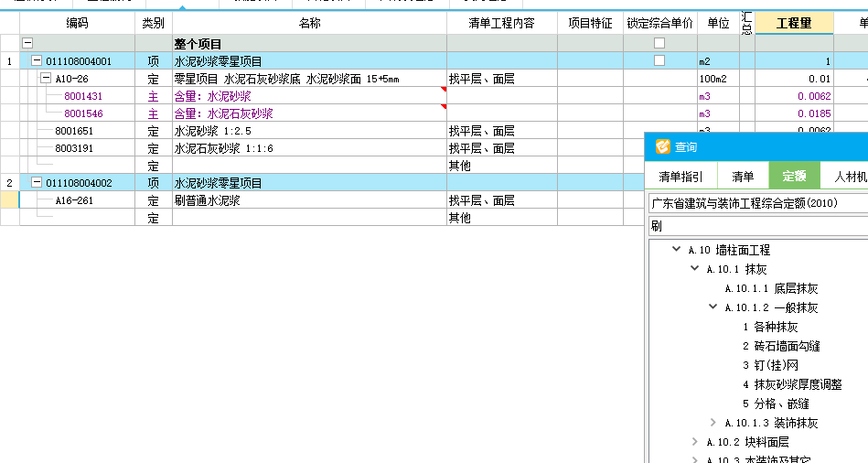
Task: Collapse A.10.1 抹灰 tree node
Action: [x=694, y=269]
